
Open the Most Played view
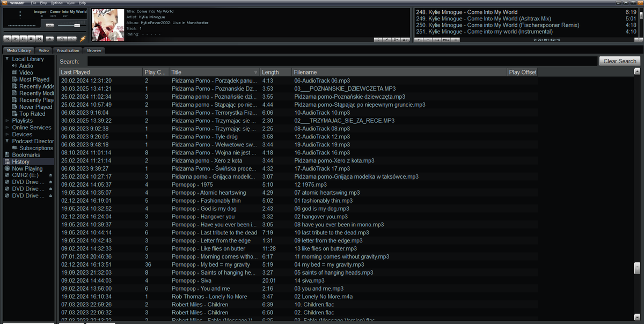click(34, 79)
